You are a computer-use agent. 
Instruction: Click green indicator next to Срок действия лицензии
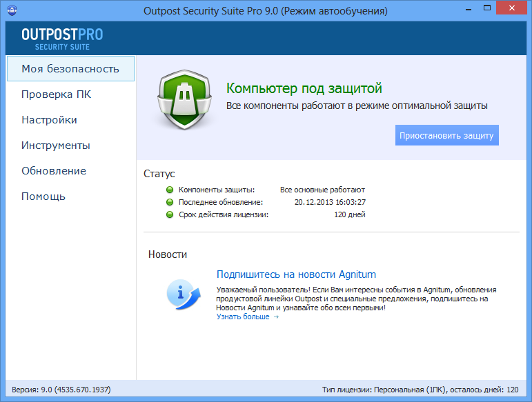(170, 214)
